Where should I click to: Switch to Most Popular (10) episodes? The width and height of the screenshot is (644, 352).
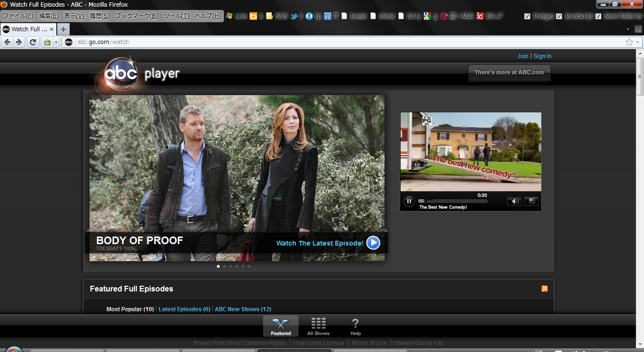click(130, 309)
